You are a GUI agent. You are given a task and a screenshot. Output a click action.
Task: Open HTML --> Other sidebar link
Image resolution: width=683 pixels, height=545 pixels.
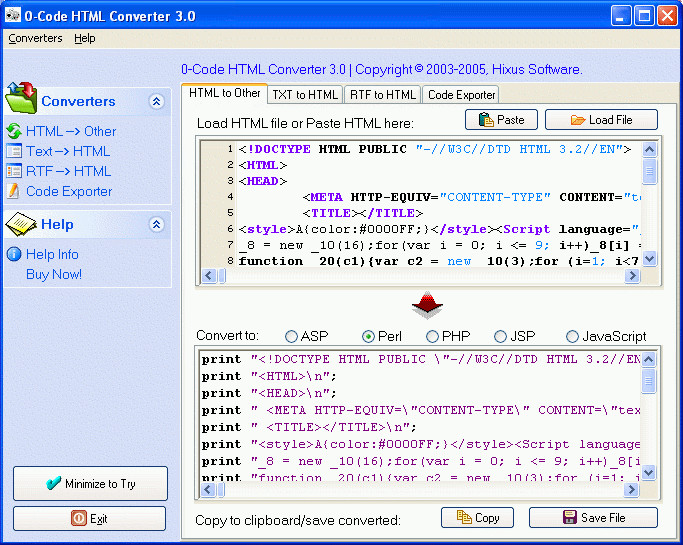pyautogui.click(x=71, y=131)
